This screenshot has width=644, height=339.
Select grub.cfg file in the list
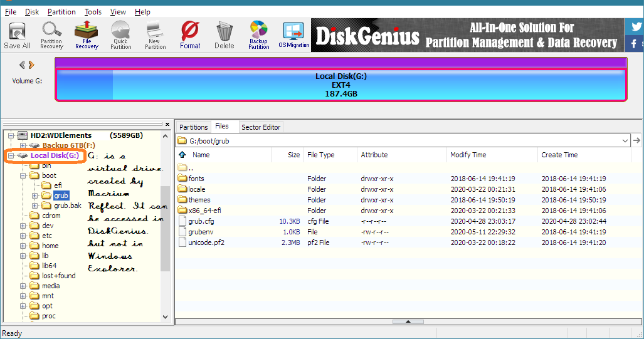tap(201, 221)
